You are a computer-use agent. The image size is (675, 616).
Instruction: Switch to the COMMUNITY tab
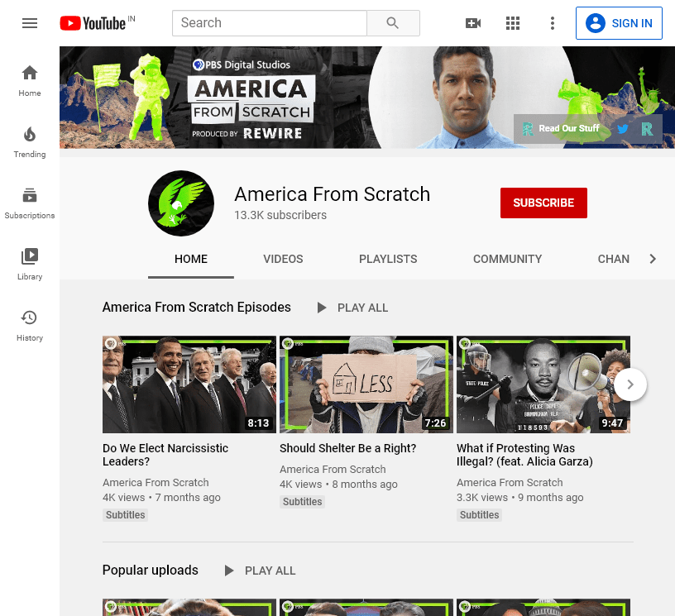point(507,259)
